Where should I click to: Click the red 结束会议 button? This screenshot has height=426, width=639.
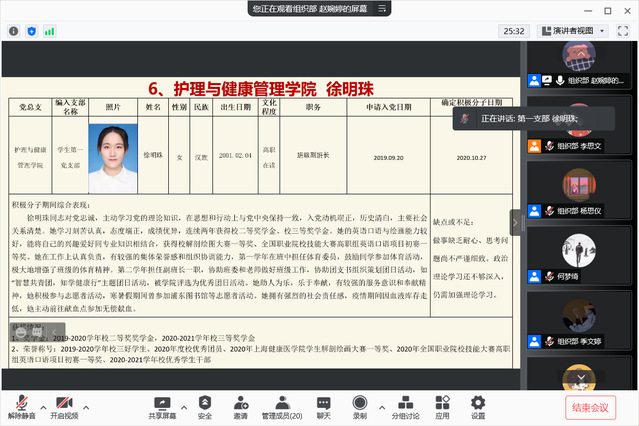(590, 407)
